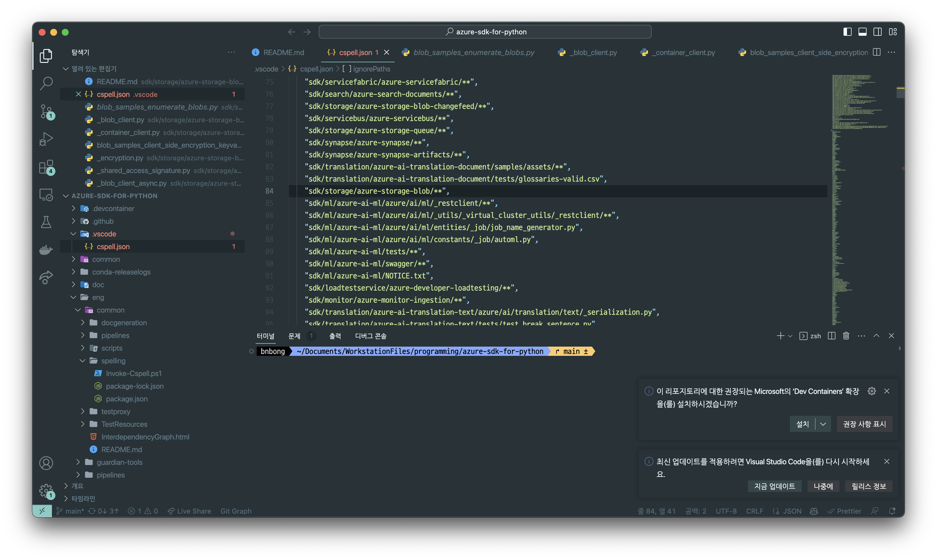Open Run and Debug view
The height and width of the screenshot is (560, 937).
46,139
